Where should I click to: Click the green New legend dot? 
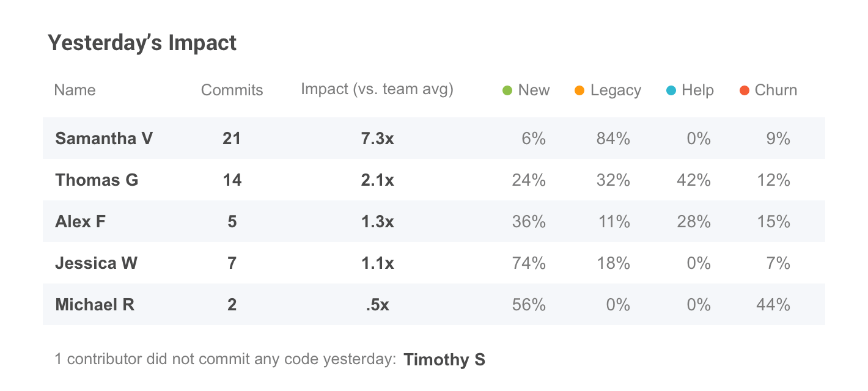[507, 90]
